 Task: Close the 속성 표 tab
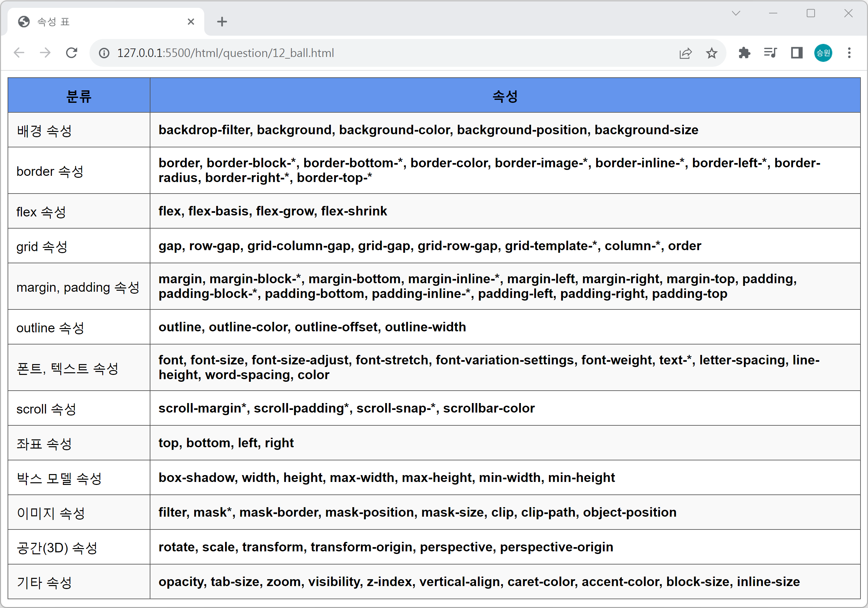pos(191,22)
